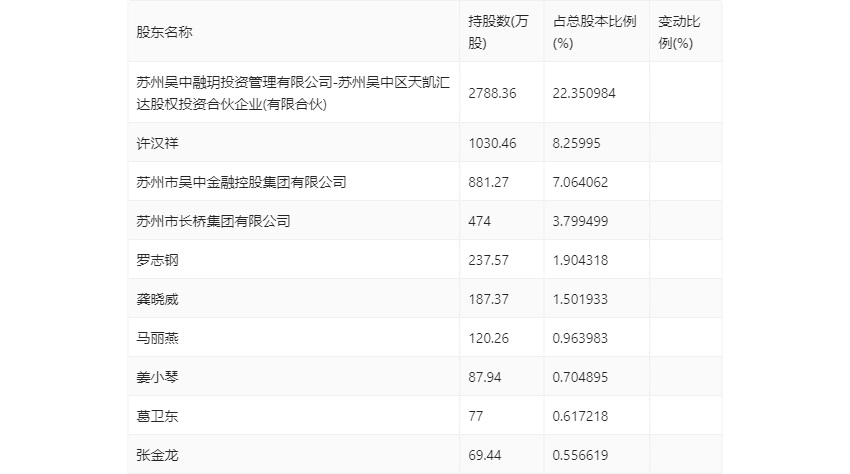Select shareholder name 许汉祥
The image size is (850, 474).
(157, 143)
